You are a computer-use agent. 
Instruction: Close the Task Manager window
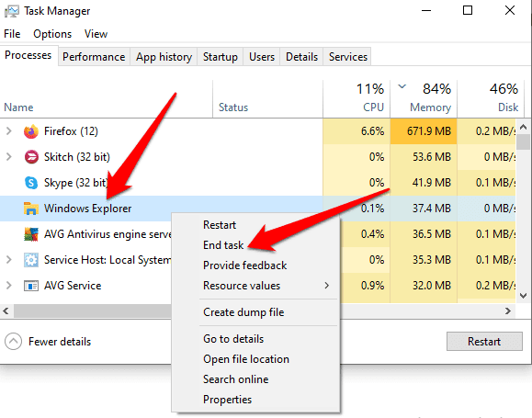click(x=510, y=10)
